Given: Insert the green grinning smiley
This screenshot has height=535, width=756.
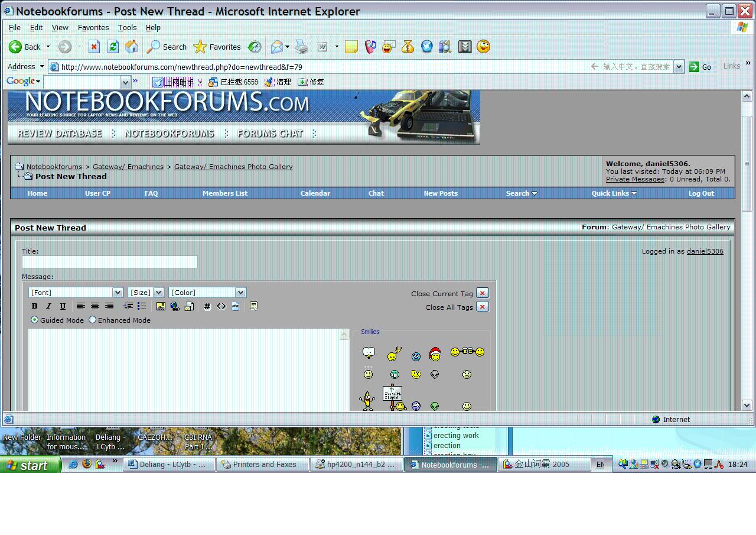Looking at the screenshot, I should point(395,374).
